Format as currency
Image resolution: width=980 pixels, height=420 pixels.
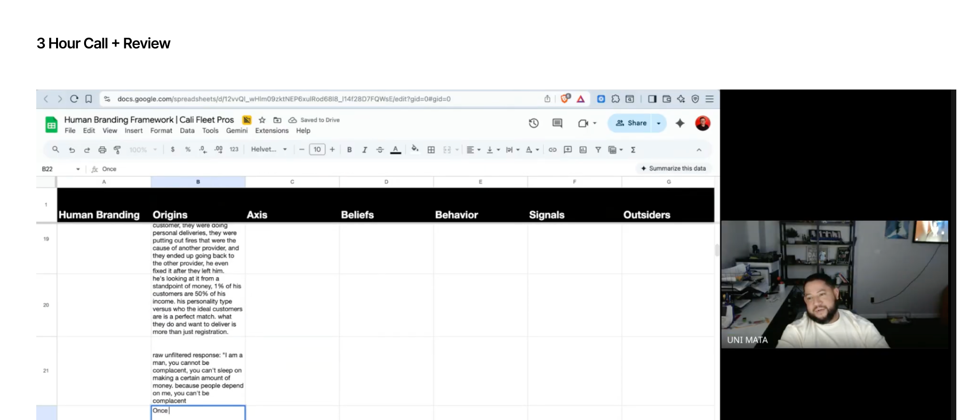coord(173,150)
